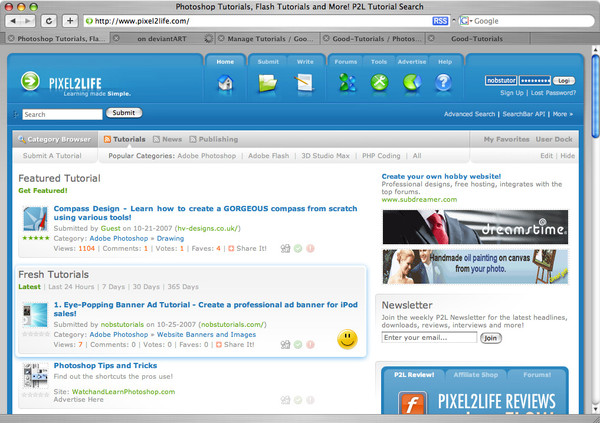The image size is (600, 423).
Task: Click the password login field
Action: [x=535, y=80]
